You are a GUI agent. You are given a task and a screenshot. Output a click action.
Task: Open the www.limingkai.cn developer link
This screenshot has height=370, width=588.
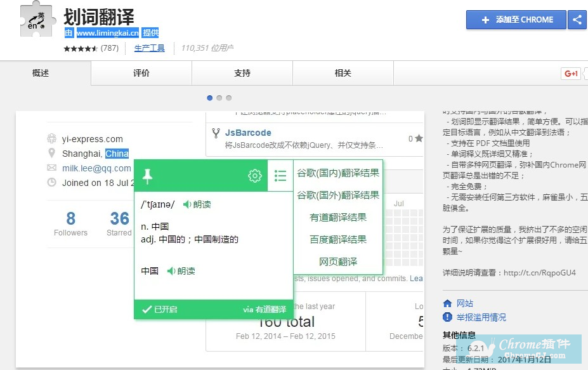pos(108,33)
